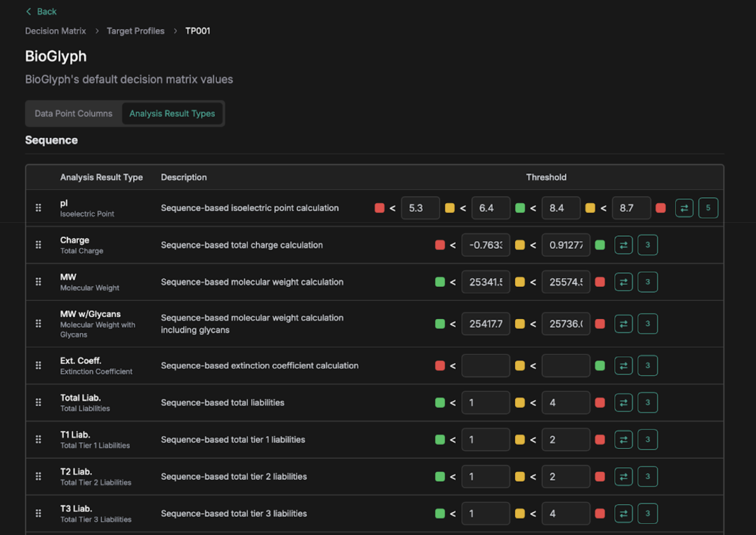Toggle the 3-level button for T1 Liab.

coord(647,440)
